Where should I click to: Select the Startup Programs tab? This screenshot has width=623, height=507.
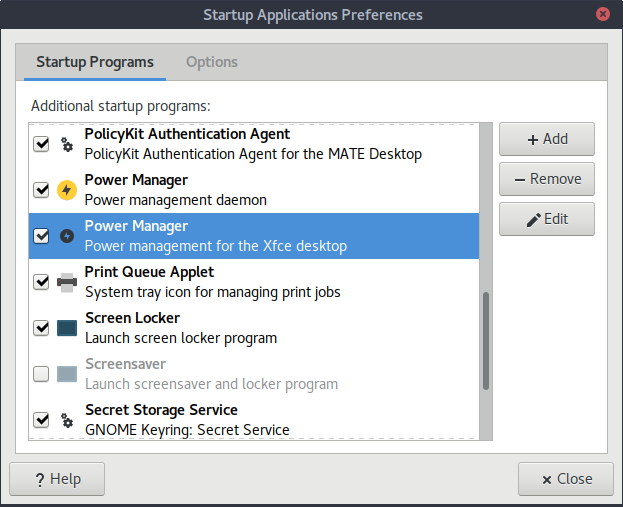coord(95,62)
